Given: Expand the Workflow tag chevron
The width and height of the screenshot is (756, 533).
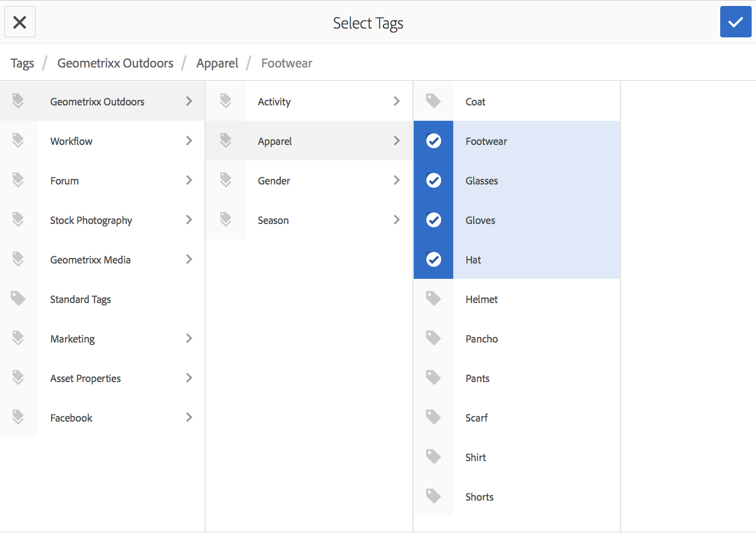Looking at the screenshot, I should point(189,141).
